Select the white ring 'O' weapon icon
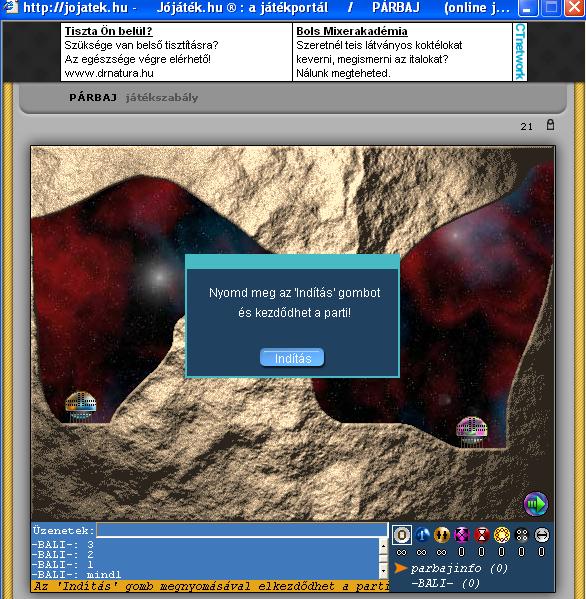The height and width of the screenshot is (599, 586). click(x=401, y=535)
